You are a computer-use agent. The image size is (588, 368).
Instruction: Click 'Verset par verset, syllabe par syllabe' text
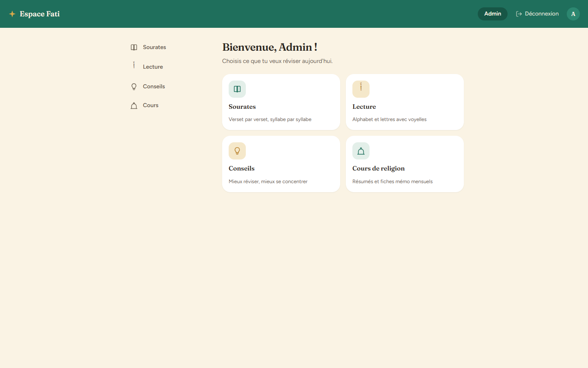pyautogui.click(x=270, y=119)
